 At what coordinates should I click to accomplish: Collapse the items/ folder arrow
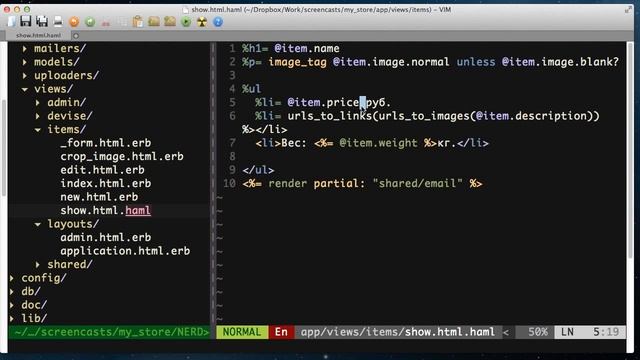pos(38,129)
